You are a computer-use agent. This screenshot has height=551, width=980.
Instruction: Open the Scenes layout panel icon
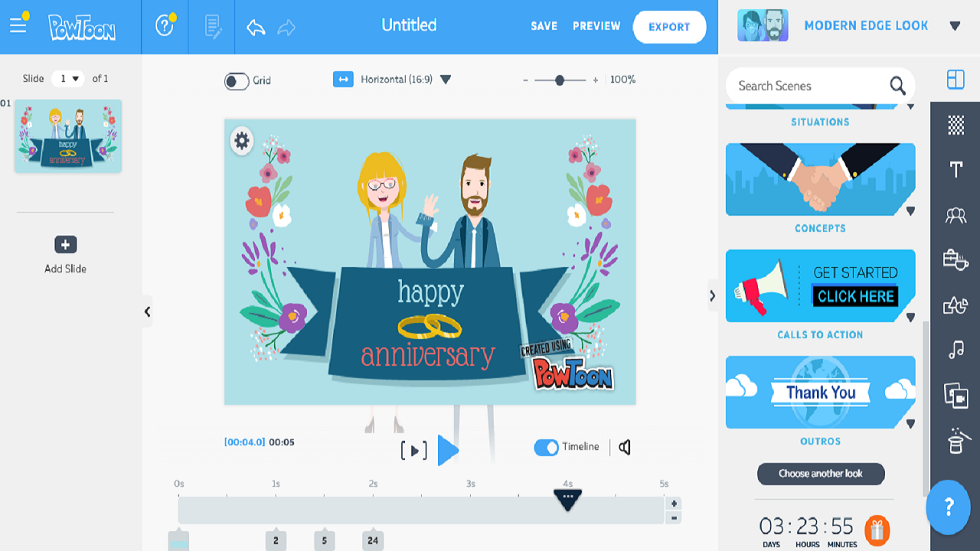pyautogui.click(x=955, y=79)
